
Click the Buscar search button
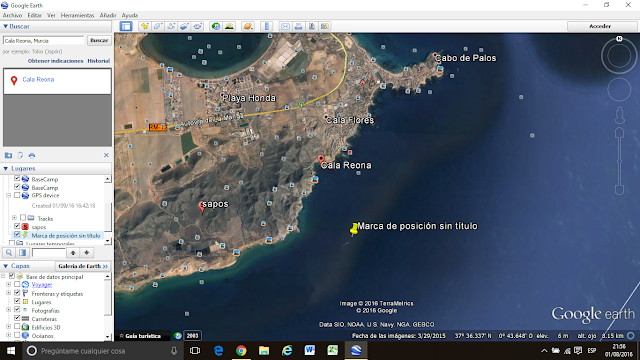click(99, 40)
